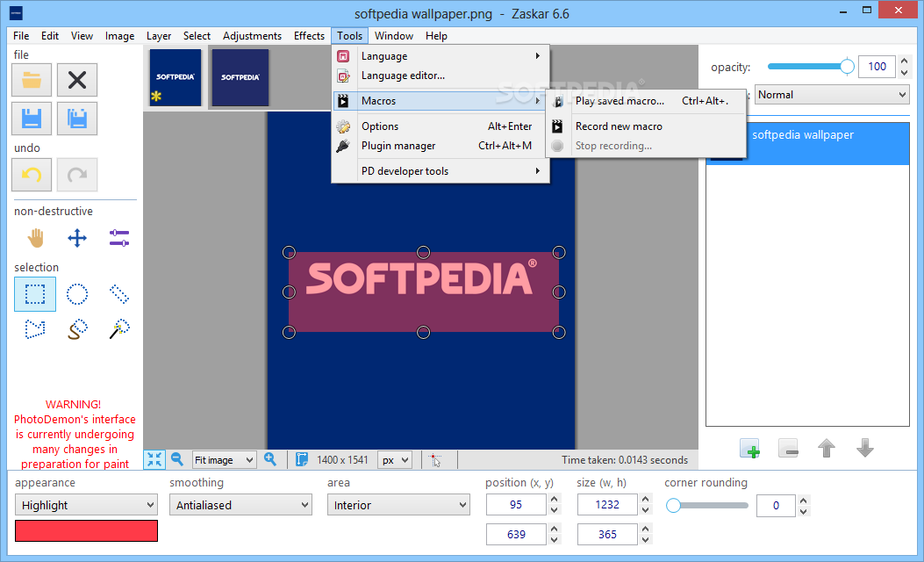Click the corner rounding slider handle
The image size is (924, 562).
click(673, 506)
